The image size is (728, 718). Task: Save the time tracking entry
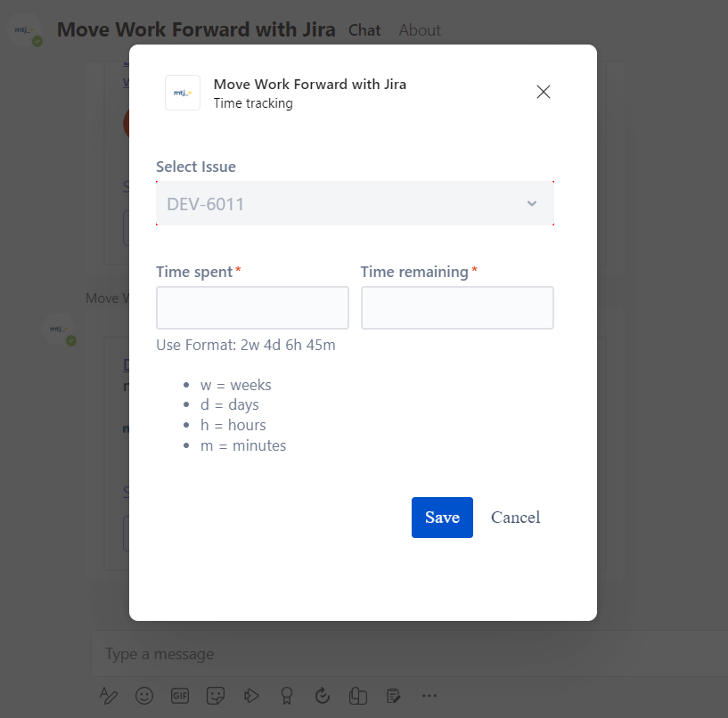click(x=442, y=517)
